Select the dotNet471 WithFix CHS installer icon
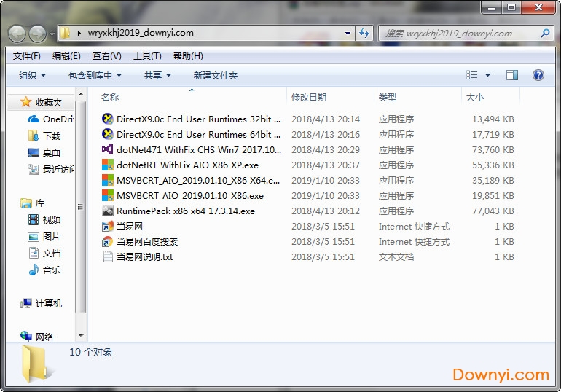 pos(108,149)
